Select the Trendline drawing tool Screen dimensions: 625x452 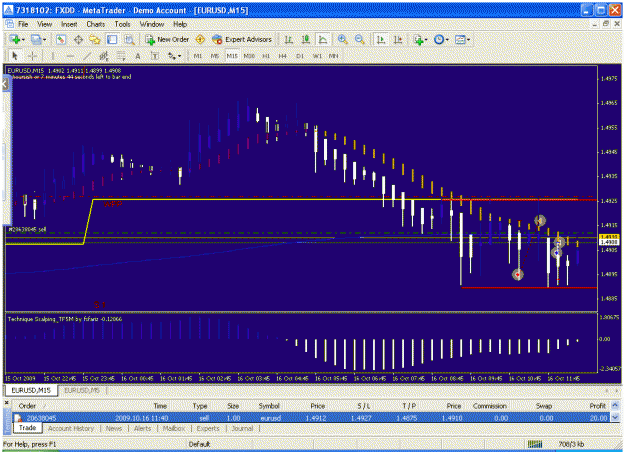coord(87,56)
